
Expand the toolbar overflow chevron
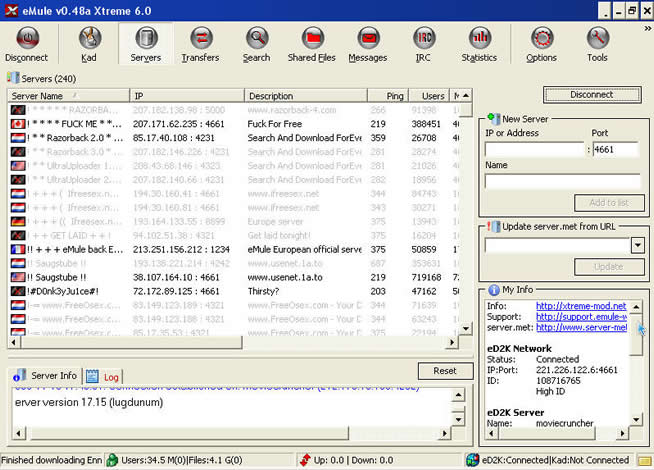[x=647, y=29]
